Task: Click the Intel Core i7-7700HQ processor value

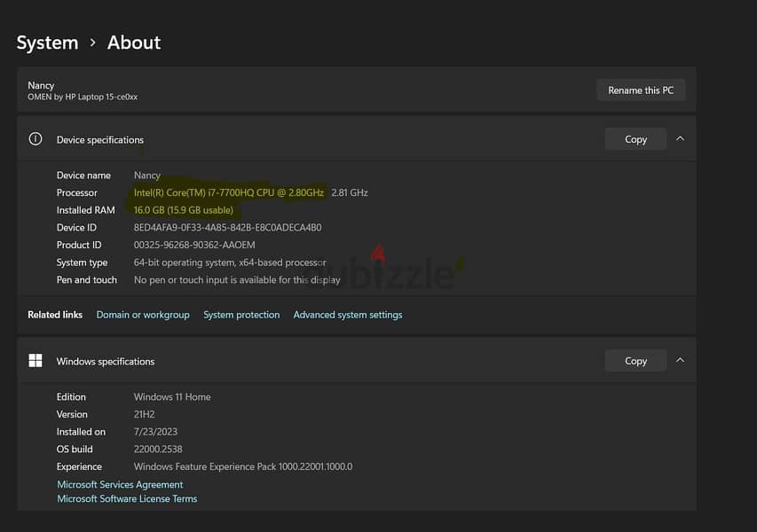Action: click(x=229, y=192)
